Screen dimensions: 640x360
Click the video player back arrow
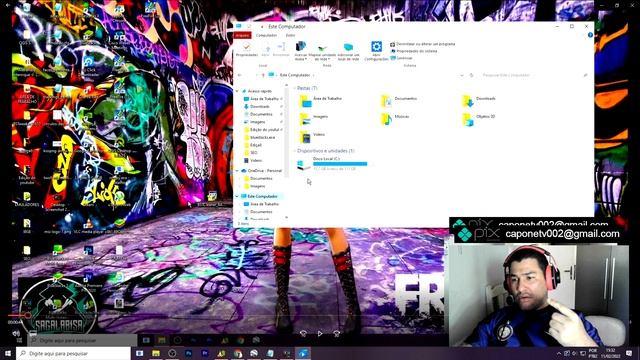click(8, 5)
